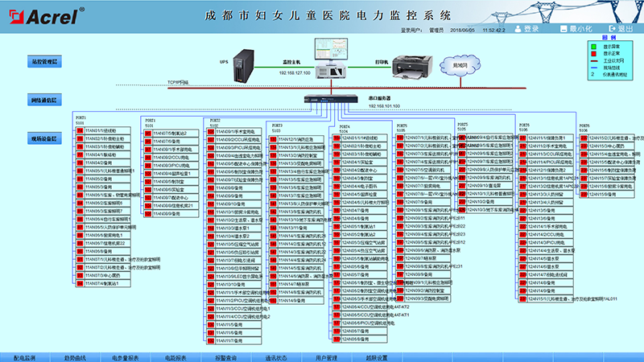Click the red status indicator for 12AN06/8
644x362 pixels.
pos(336,339)
